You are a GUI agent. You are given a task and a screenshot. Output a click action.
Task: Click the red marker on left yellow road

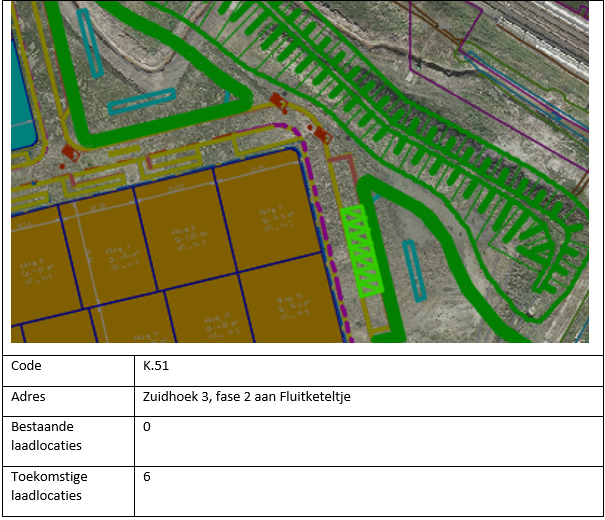pos(68,152)
